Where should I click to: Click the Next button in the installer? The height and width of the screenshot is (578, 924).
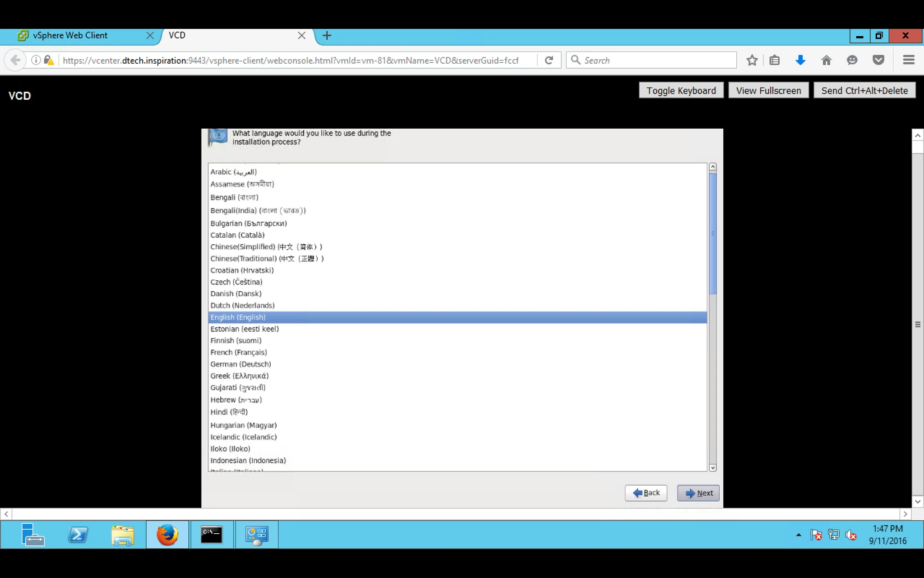point(698,493)
